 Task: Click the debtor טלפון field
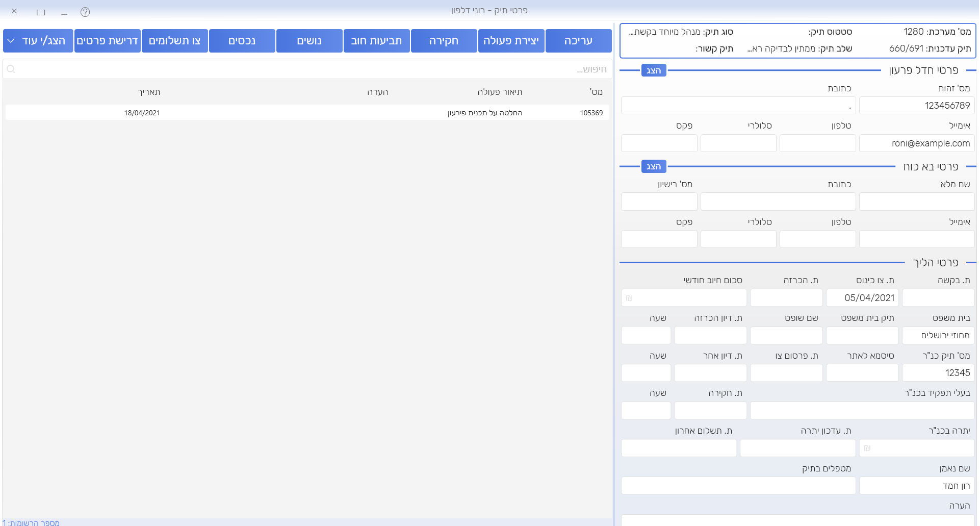point(817,143)
